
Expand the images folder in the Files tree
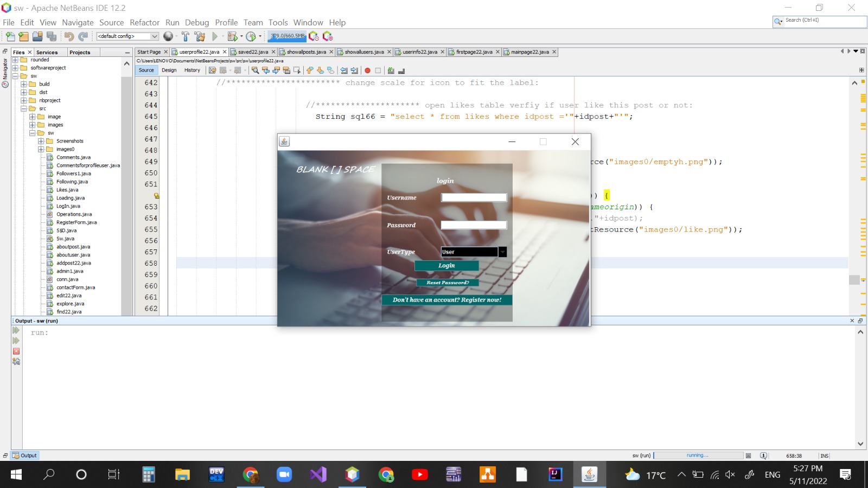pos(33,125)
